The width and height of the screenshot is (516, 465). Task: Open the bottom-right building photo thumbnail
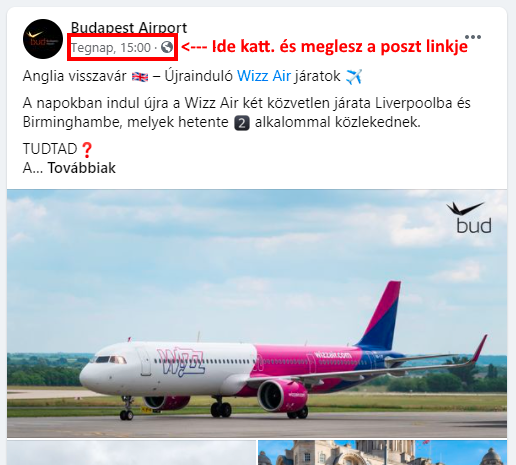(383, 453)
